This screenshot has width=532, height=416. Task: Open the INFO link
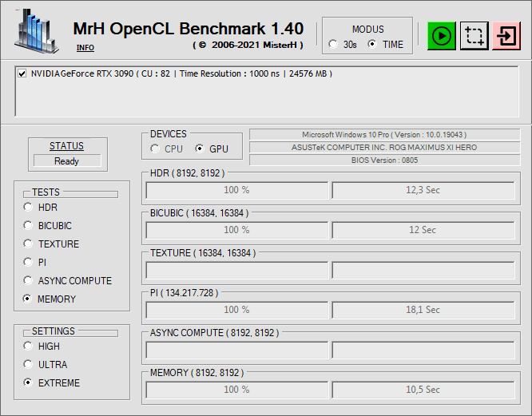click(85, 48)
